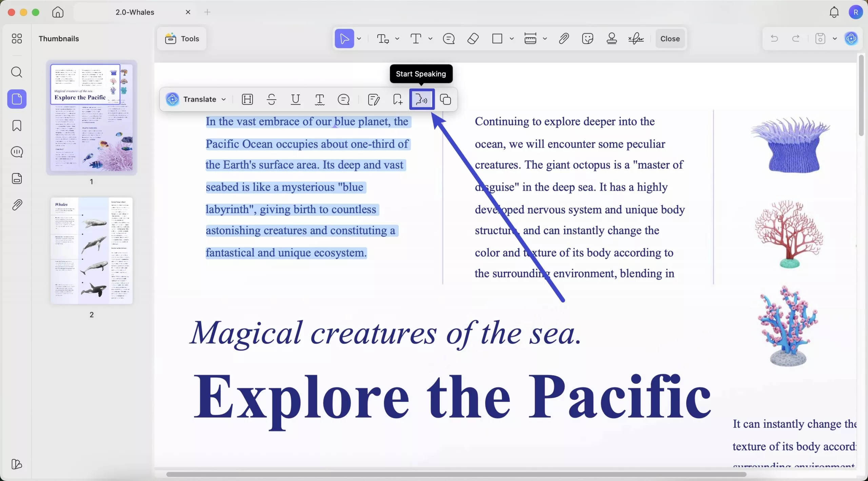
Task: Open the save options dropdown arrow
Action: click(835, 39)
